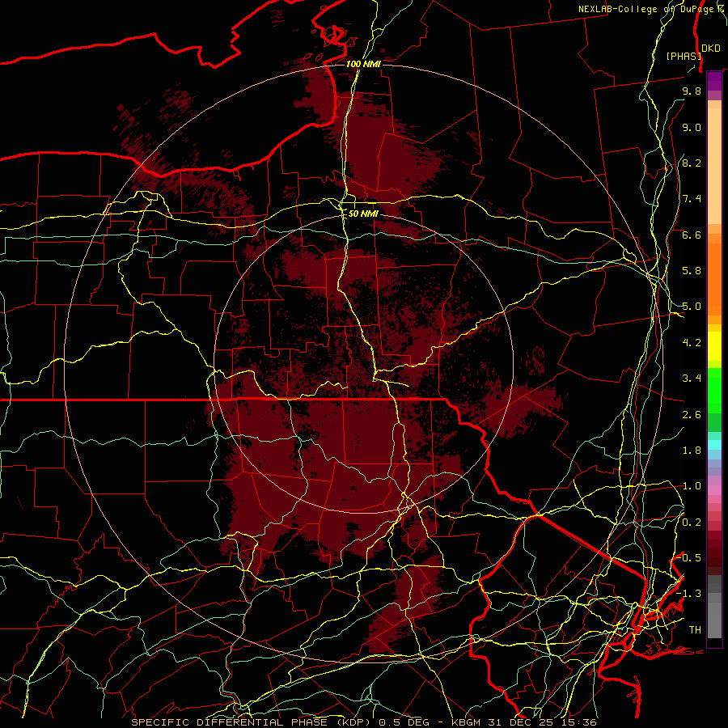Viewport: 728px width, 728px height.
Task: Click the cyan segment of the color bar
Action: pos(714,445)
